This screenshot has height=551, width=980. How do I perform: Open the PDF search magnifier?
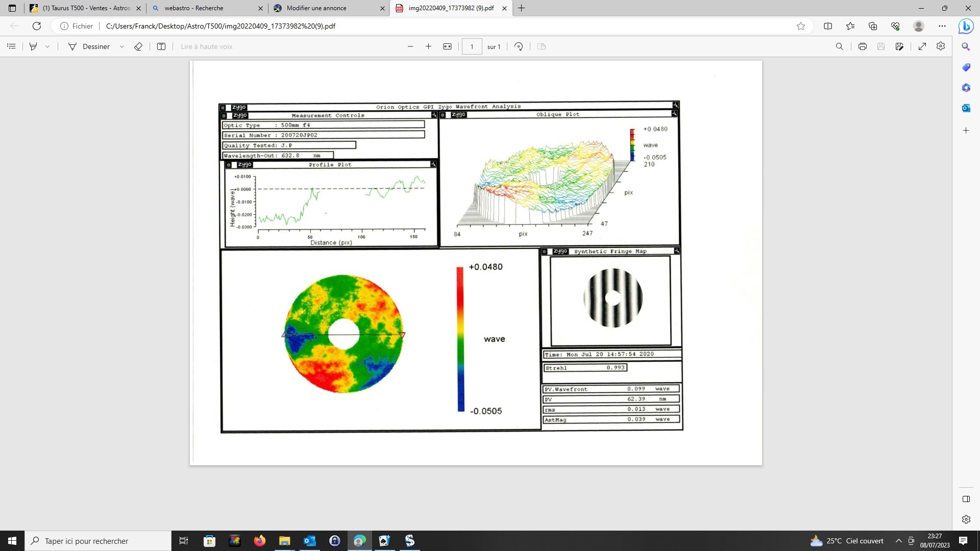(839, 46)
